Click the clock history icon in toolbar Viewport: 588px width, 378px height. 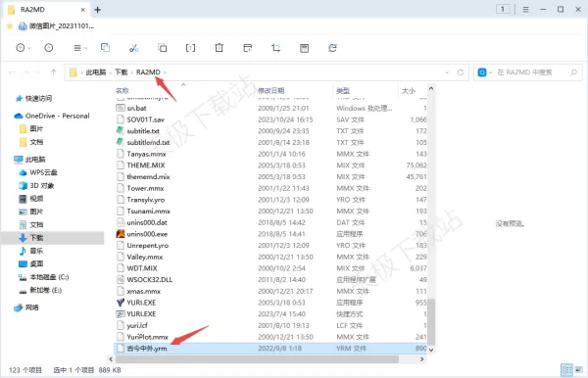(x=49, y=48)
